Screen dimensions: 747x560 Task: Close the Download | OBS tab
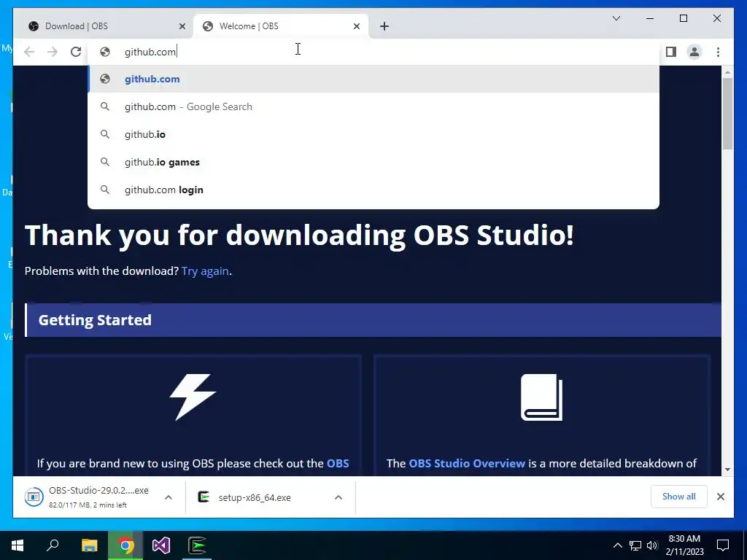click(x=182, y=26)
